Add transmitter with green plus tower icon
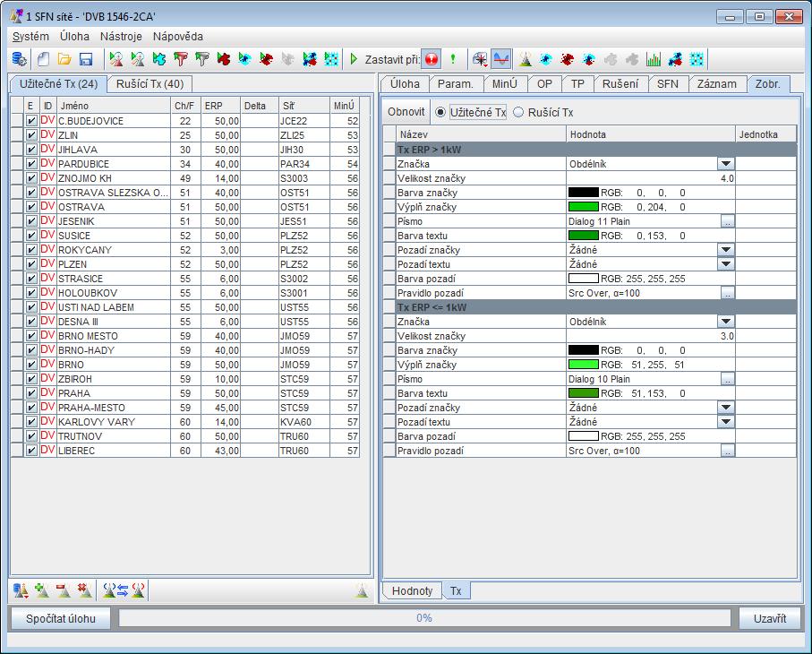The height and width of the screenshot is (654, 812). 42,589
